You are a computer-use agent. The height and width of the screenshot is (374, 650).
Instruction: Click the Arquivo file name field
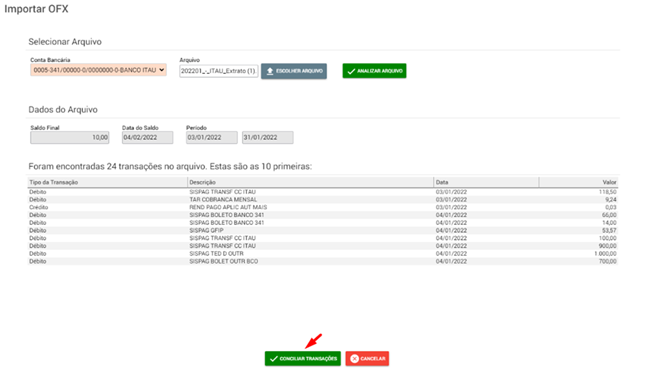click(219, 71)
